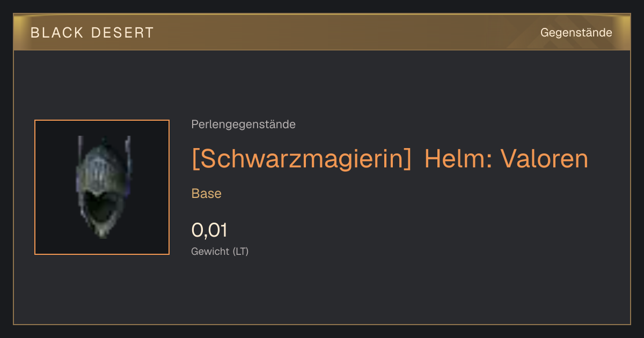Click the Valoren helmet item icon

tap(102, 187)
